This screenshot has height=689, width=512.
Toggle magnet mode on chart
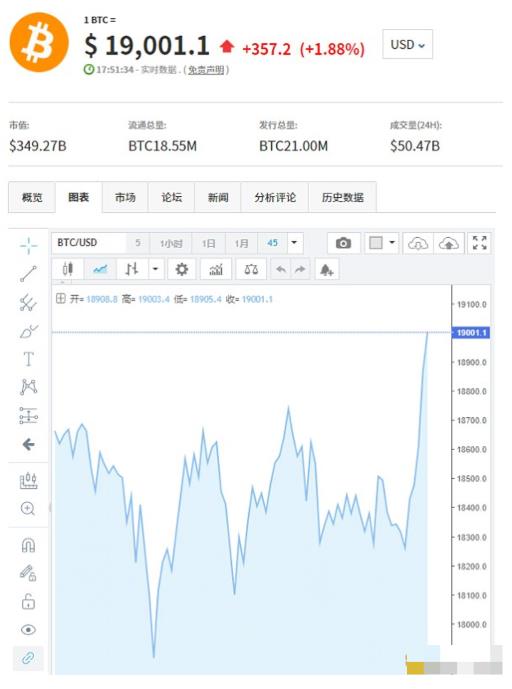coord(29,546)
